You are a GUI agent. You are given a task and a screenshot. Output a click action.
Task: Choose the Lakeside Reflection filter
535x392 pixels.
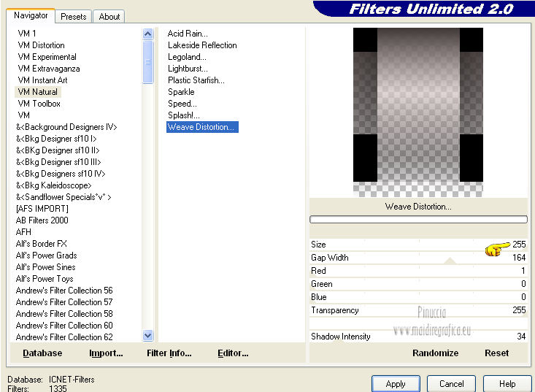202,45
